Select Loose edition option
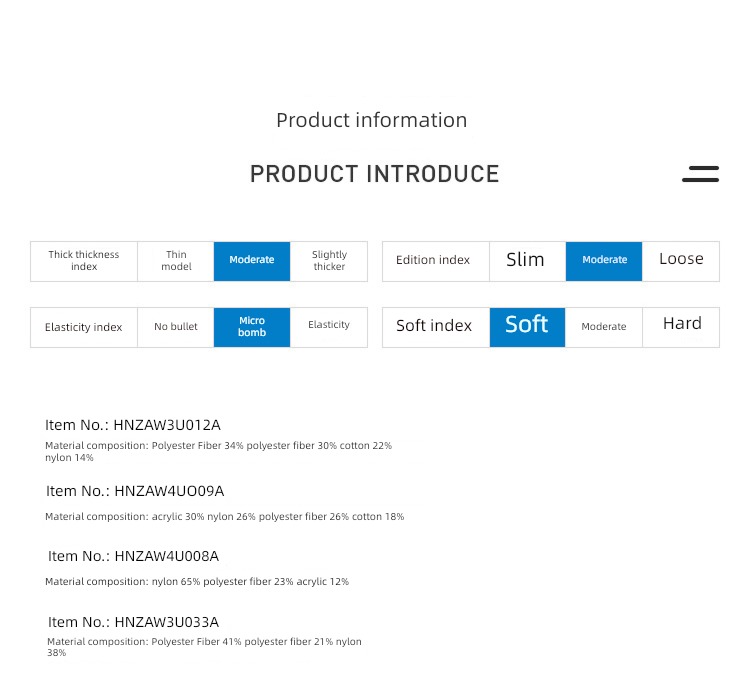 coord(681,261)
